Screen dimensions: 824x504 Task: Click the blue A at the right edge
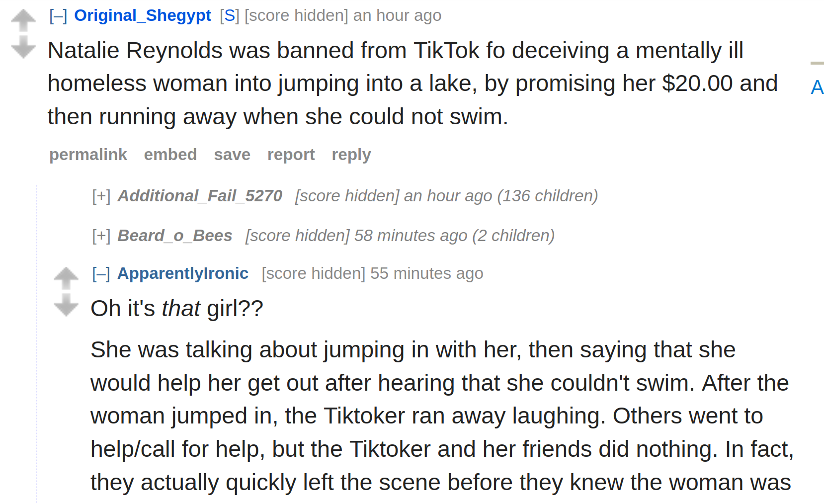tap(817, 87)
